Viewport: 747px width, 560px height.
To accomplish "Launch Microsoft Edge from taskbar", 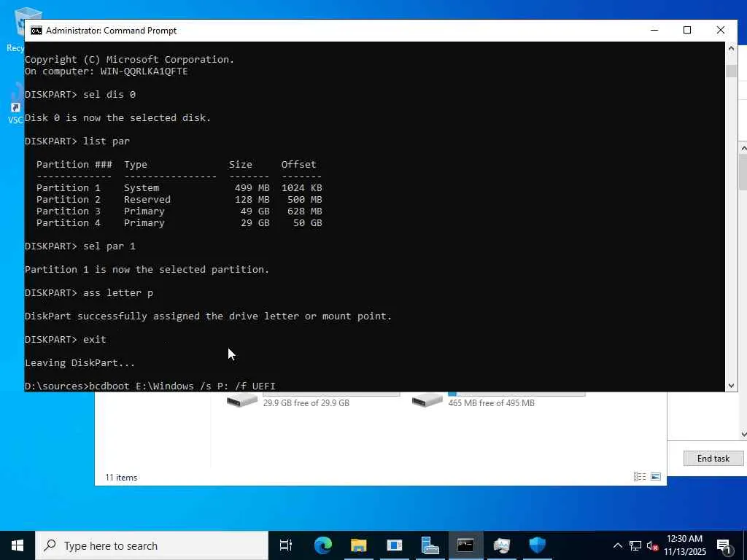I will (x=322, y=545).
